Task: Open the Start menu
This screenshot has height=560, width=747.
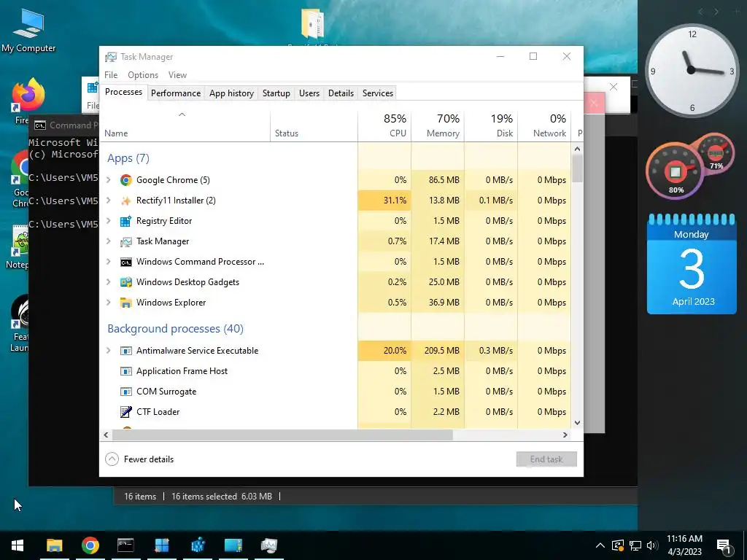Action: point(18,545)
